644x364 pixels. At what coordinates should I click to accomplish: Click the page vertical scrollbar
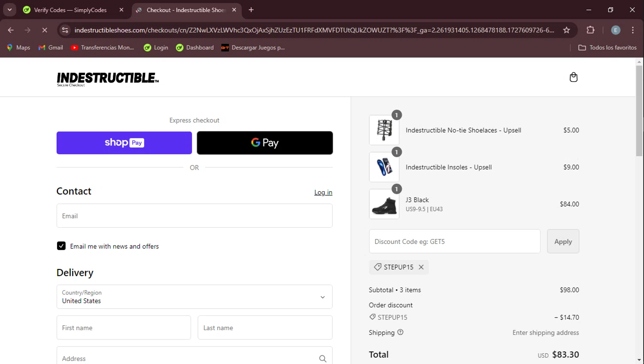639,111
